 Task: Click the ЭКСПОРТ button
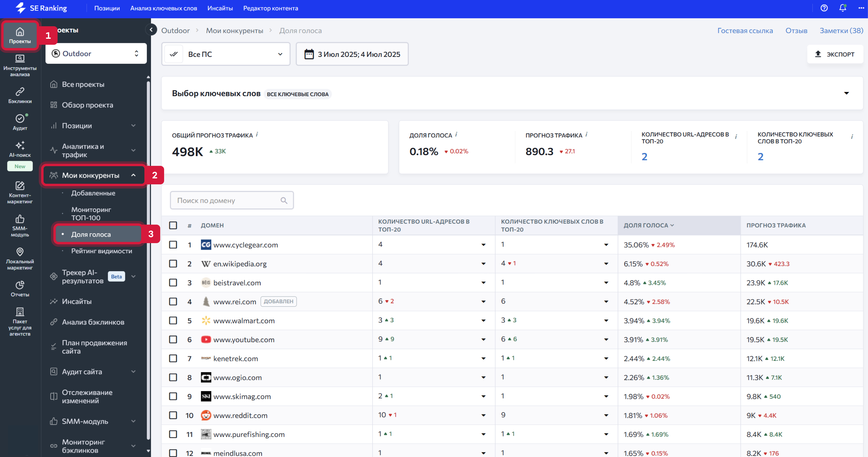coord(835,54)
